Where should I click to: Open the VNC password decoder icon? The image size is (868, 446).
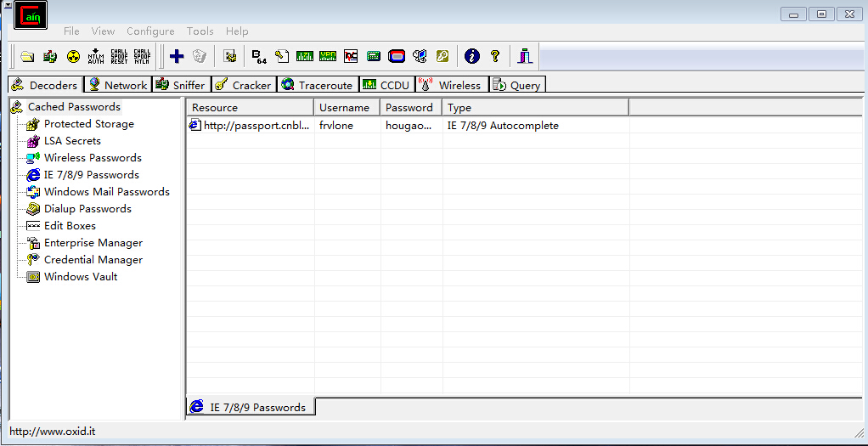[351, 56]
